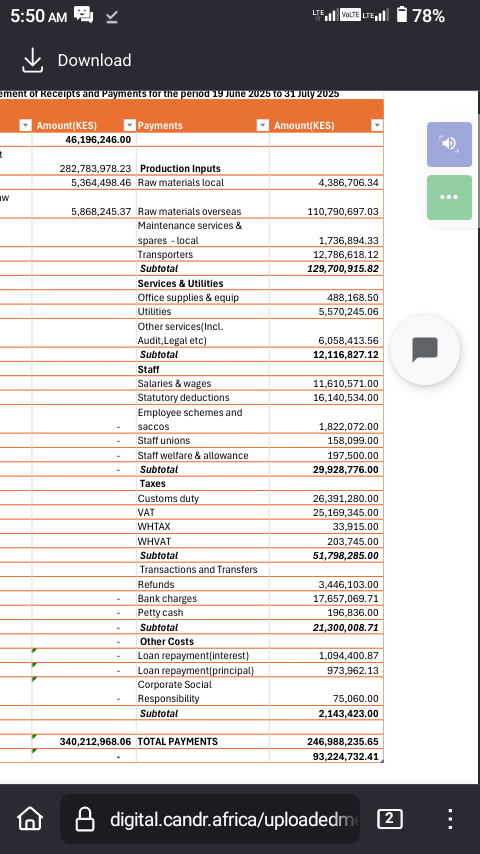Select the Production Inputs heading
480x854 pixels.
point(180,168)
